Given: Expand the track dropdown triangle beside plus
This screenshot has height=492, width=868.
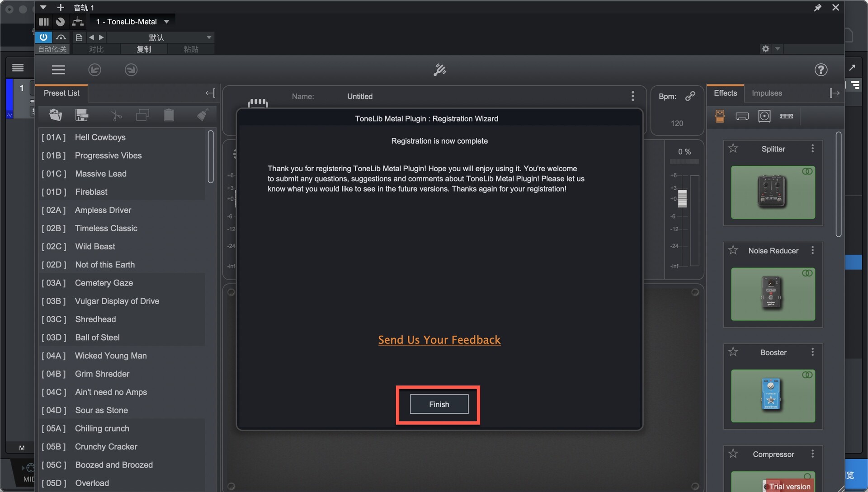Looking at the screenshot, I should [x=43, y=8].
